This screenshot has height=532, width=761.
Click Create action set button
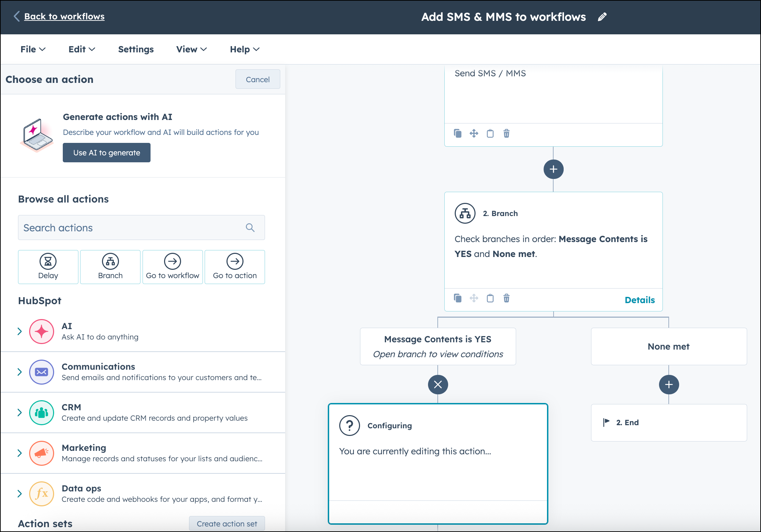click(x=227, y=523)
